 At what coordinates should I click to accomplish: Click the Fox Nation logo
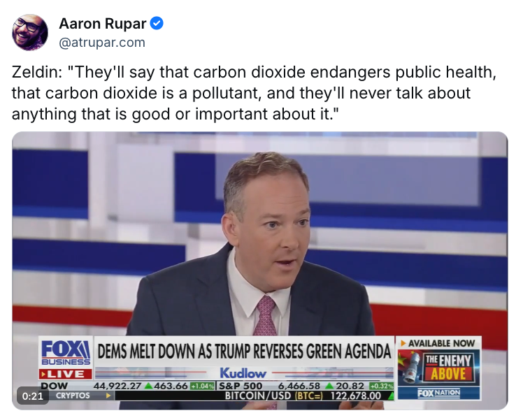click(x=438, y=393)
